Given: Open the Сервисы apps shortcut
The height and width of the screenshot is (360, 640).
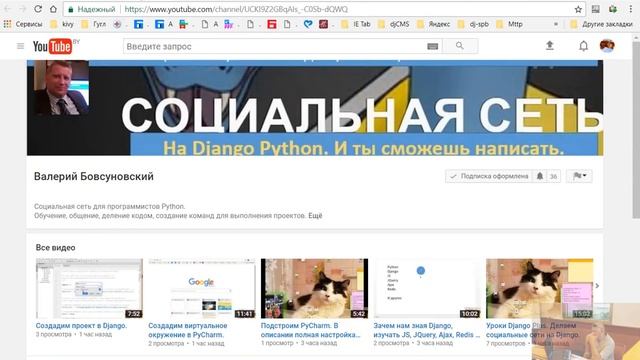Looking at the screenshot, I should pos(23,24).
